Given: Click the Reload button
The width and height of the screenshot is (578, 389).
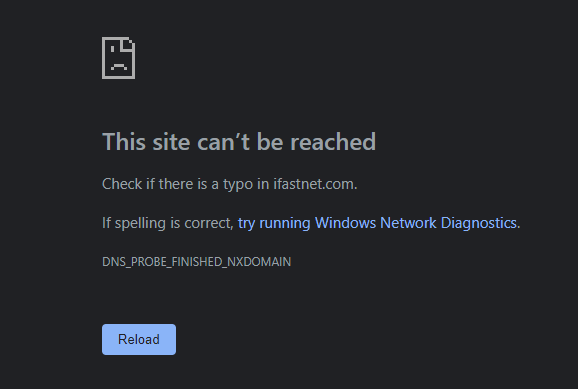Looking at the screenshot, I should point(139,339).
